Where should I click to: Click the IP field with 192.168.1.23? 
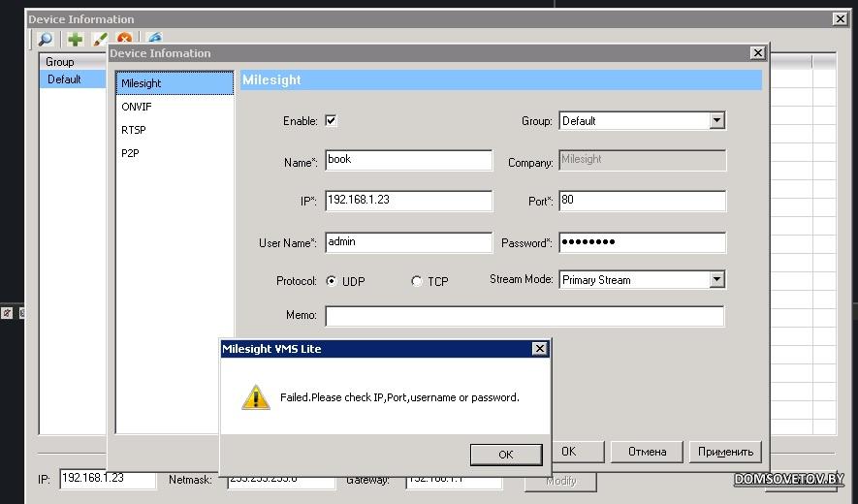pos(409,201)
